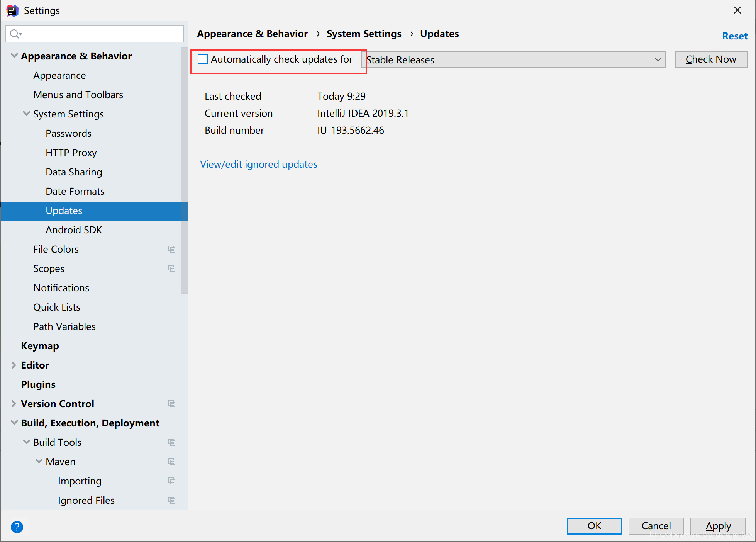Click the search magnifier icon
The height and width of the screenshot is (542, 756).
pos(15,34)
